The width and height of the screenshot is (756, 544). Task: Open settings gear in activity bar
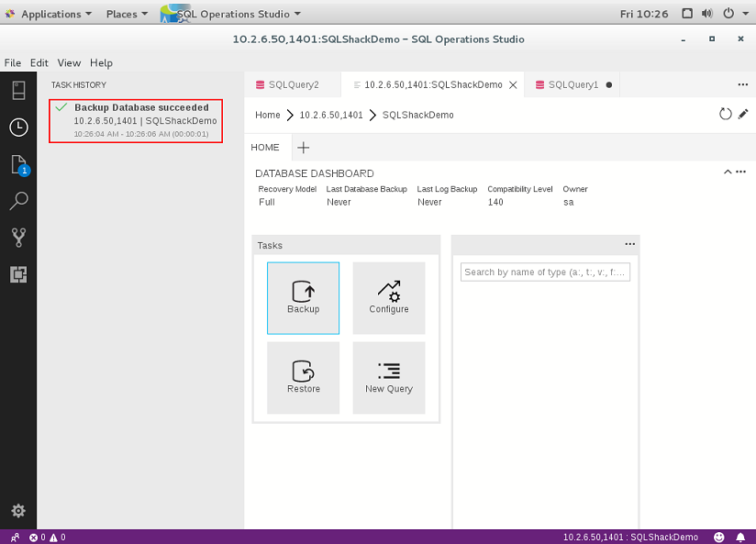click(x=18, y=510)
